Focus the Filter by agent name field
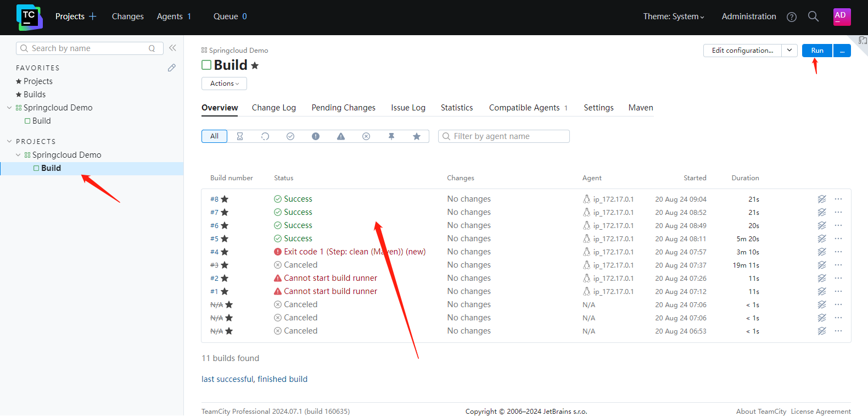Viewport: 868px width, 416px height. (x=504, y=136)
